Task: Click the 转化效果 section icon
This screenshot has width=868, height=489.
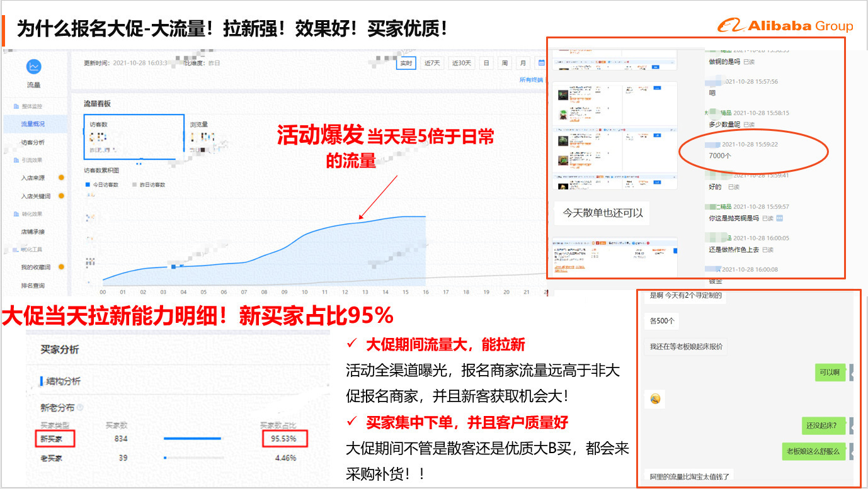Action: (x=16, y=214)
